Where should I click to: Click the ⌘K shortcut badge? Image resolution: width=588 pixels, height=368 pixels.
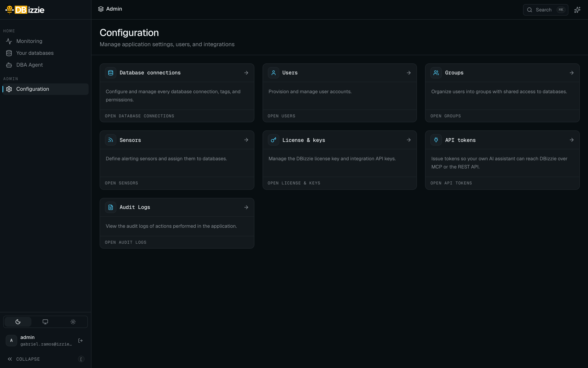[x=561, y=10]
